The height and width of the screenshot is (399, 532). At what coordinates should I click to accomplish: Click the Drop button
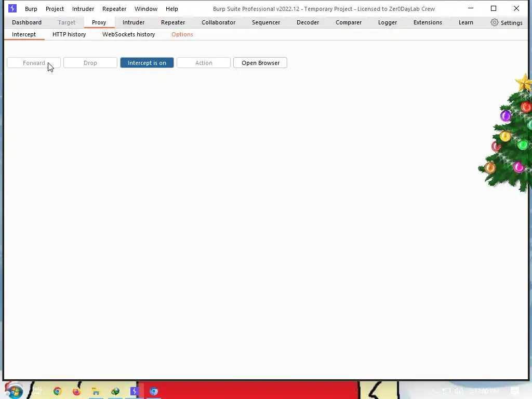90,63
